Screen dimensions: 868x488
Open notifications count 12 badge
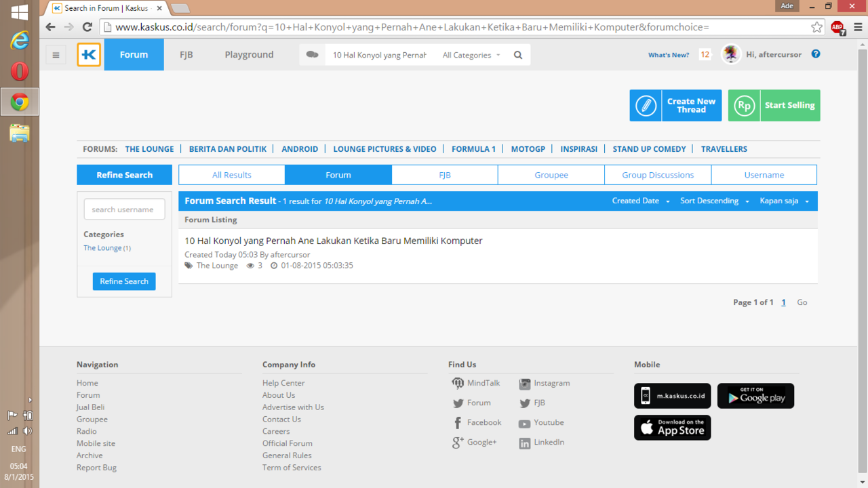tap(705, 55)
